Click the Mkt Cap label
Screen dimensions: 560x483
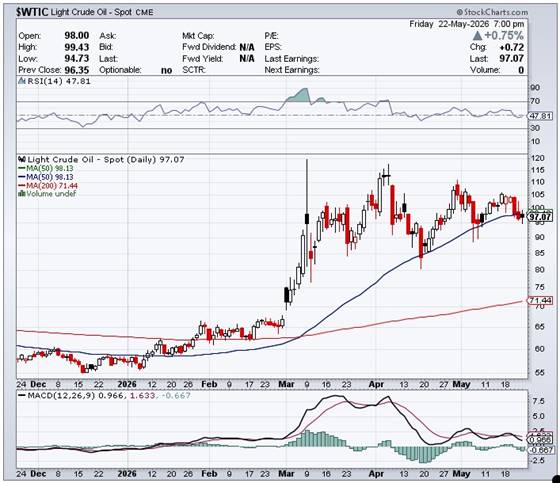pyautogui.click(x=198, y=36)
